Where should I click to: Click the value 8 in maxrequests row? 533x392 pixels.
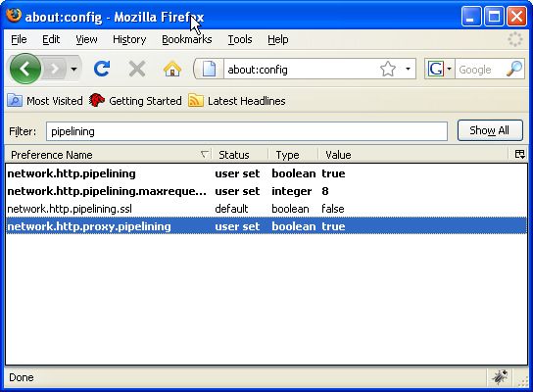(x=325, y=191)
